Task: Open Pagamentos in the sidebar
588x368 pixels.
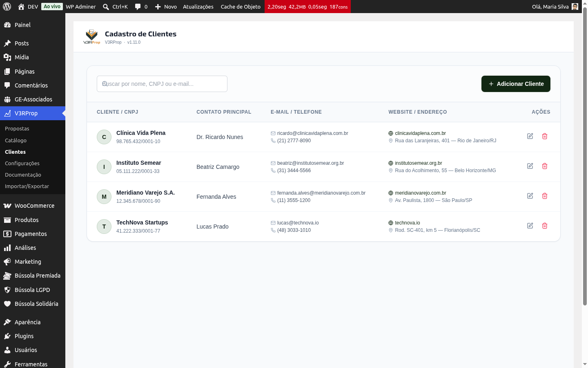Action: [x=33, y=234]
